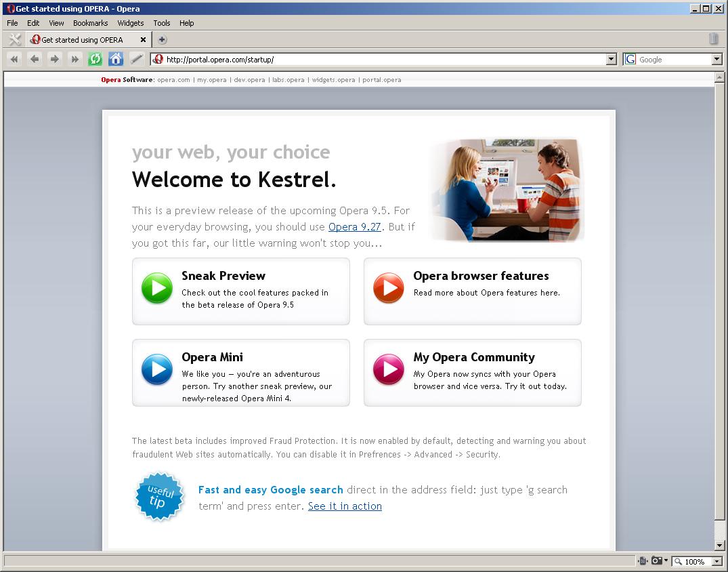728x572 pixels.
Task: Click the orange Opera browser features play icon
Action: click(389, 287)
